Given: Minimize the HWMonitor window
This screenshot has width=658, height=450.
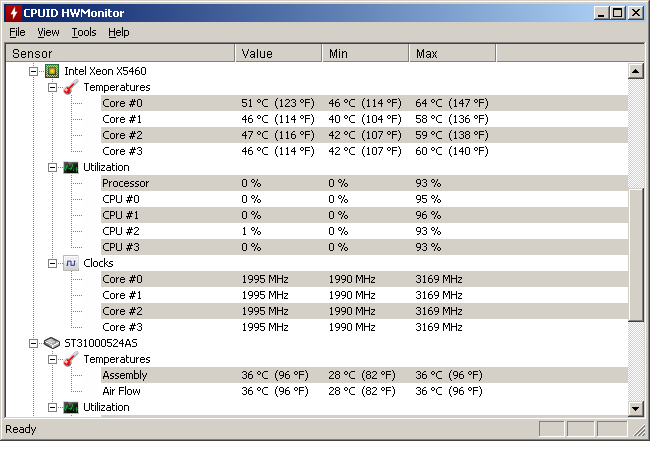Looking at the screenshot, I should click(601, 13).
